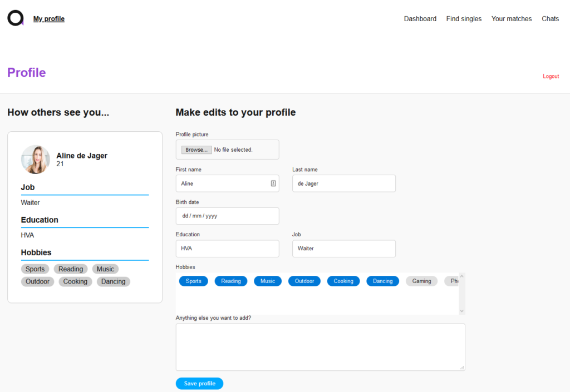Viewport: 570px width, 392px height.
Task: Enable the Gaming hobby chip
Action: pyautogui.click(x=421, y=281)
